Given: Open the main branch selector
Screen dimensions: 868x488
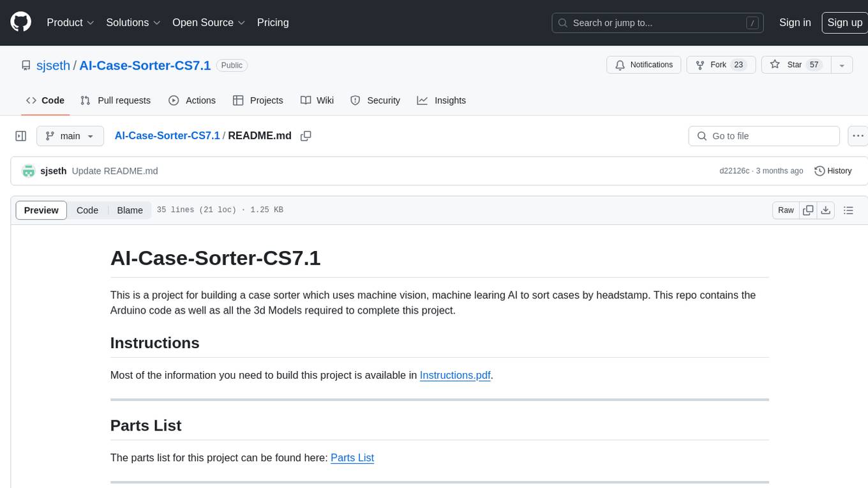Looking at the screenshot, I should coord(70,136).
